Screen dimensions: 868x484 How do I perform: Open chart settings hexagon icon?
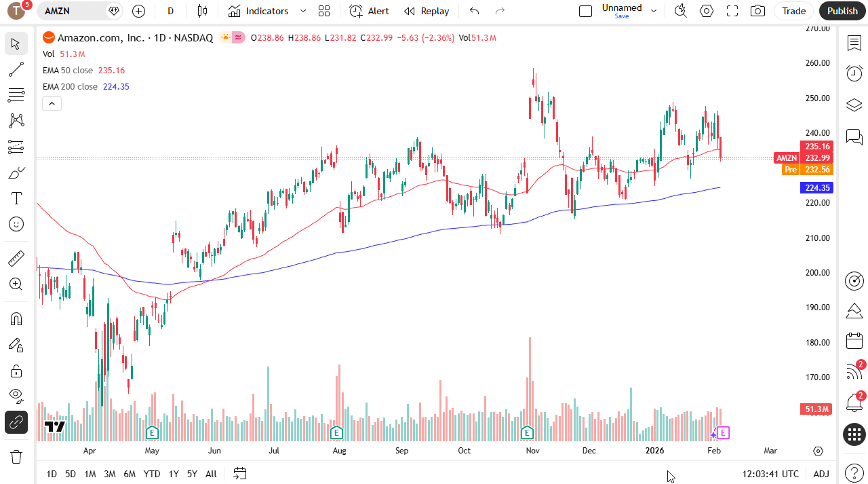tap(707, 11)
